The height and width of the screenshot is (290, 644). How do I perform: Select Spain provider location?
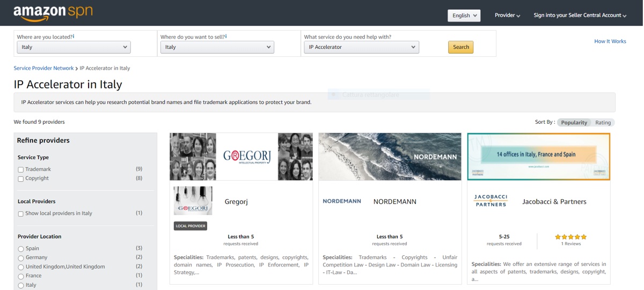pyautogui.click(x=21, y=249)
